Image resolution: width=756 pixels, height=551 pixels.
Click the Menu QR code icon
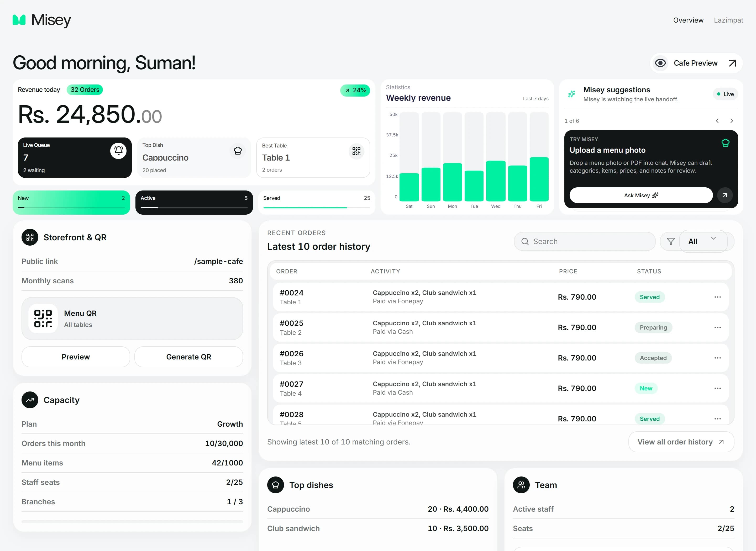tap(43, 319)
